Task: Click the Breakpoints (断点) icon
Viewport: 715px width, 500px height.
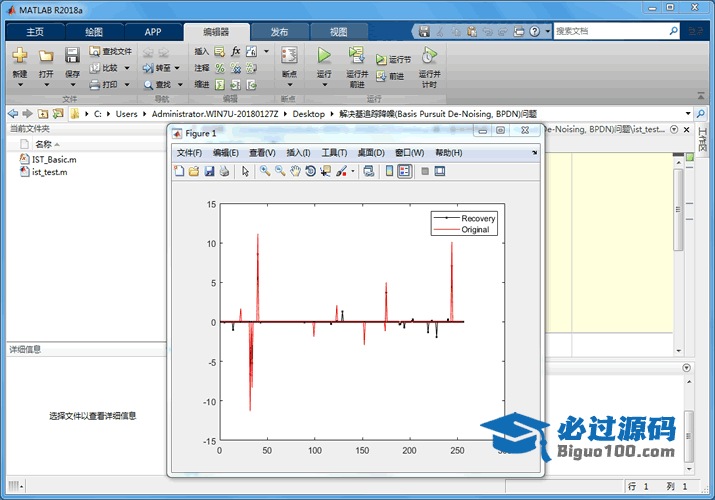Action: point(290,56)
